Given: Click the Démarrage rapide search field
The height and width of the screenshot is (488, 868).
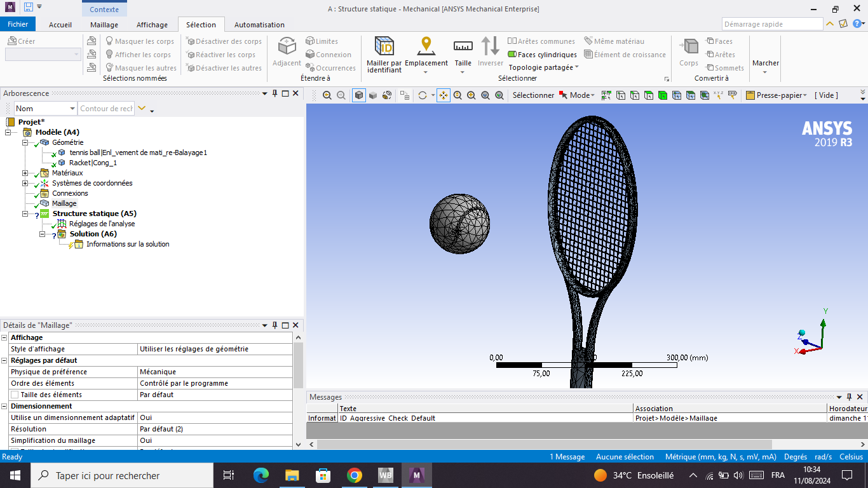Looking at the screenshot, I should click(x=773, y=24).
